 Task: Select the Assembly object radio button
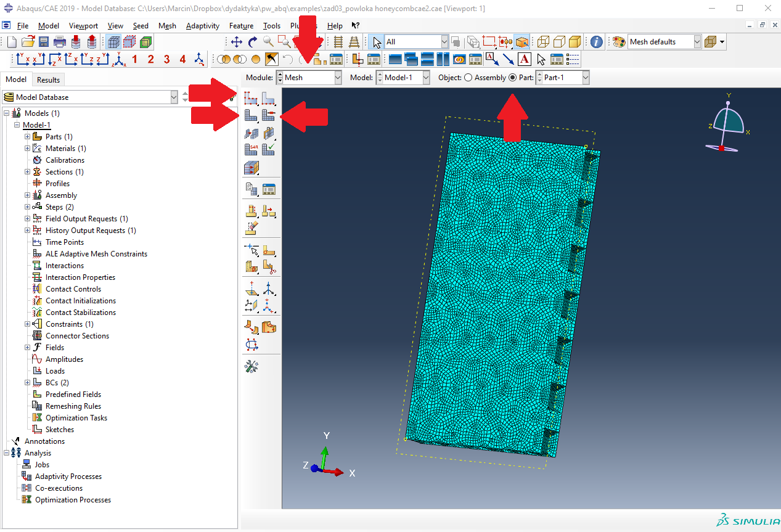[468, 78]
